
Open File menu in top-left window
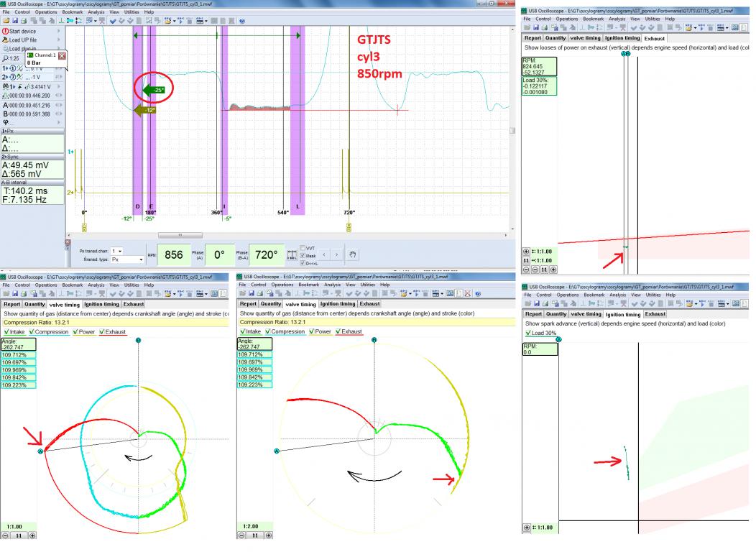pyautogui.click(x=6, y=12)
